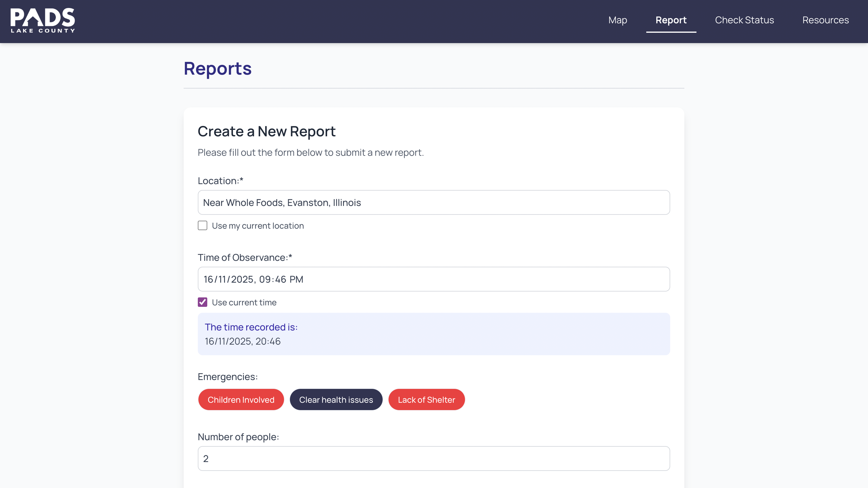
Task: Toggle the Lack of Shelter tag
Action: click(x=426, y=400)
